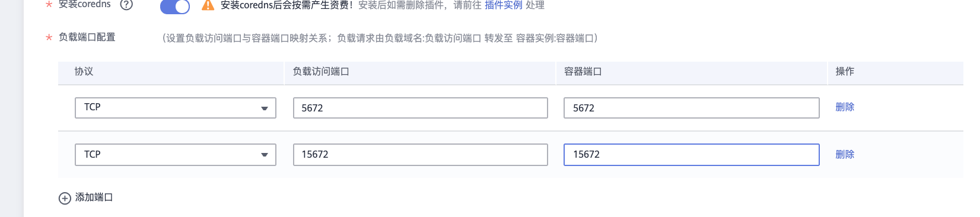Image resolution: width=980 pixels, height=217 pixels.
Task: Open the TCP protocol dropdown for port 15672
Action: coord(176,155)
